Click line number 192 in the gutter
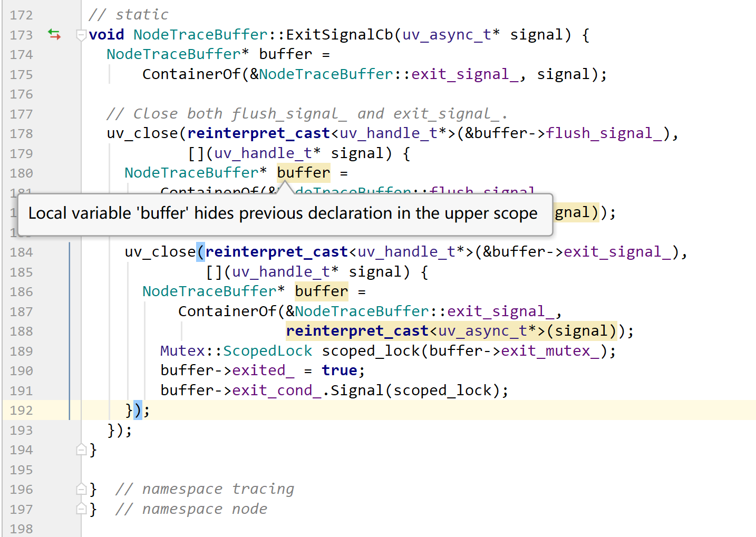756x537 pixels. (x=21, y=411)
